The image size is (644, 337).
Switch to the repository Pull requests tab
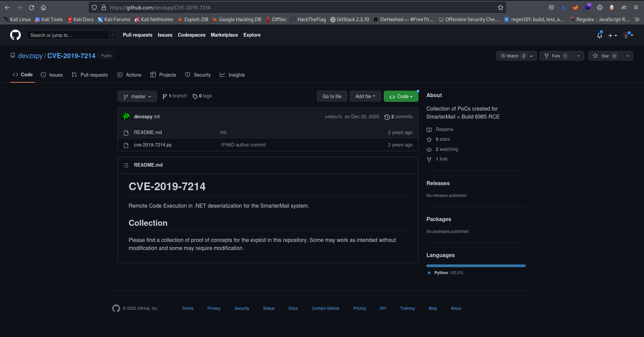(x=90, y=75)
